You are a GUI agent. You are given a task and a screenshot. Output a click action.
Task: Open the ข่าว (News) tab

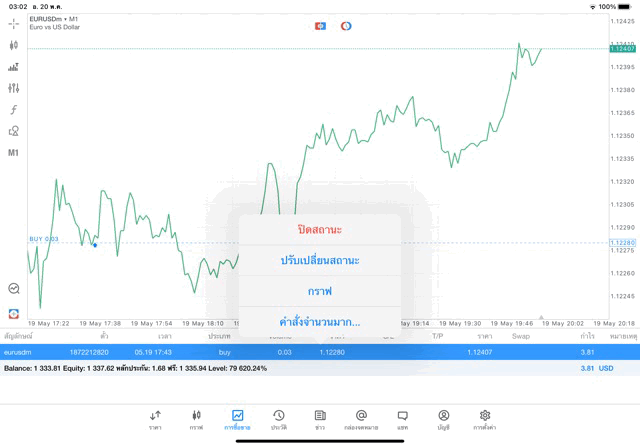(320, 419)
